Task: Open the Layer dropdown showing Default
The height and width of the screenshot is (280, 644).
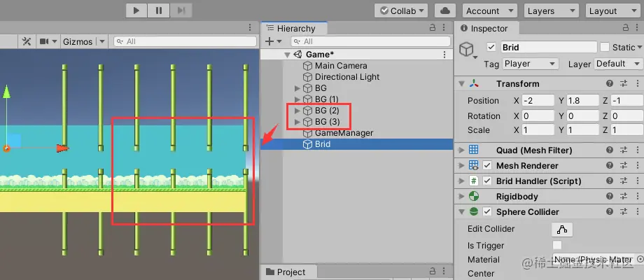Action: [617, 64]
